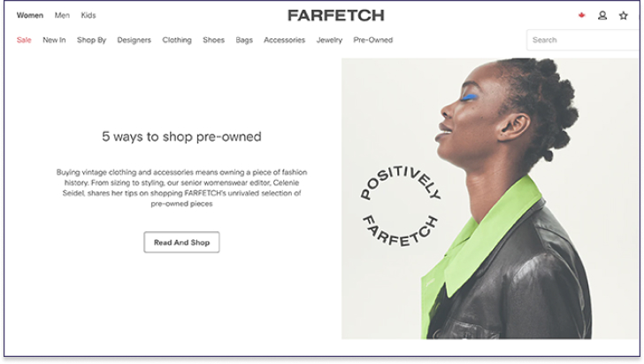Screen dimensions: 644x364
Task: Switch to the Women section
Action: (30, 15)
